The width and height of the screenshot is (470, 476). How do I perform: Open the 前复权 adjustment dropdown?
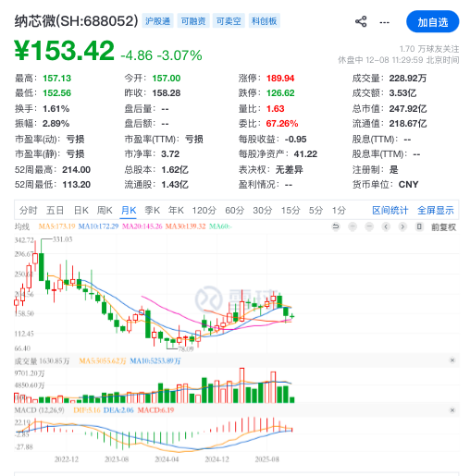(443, 227)
